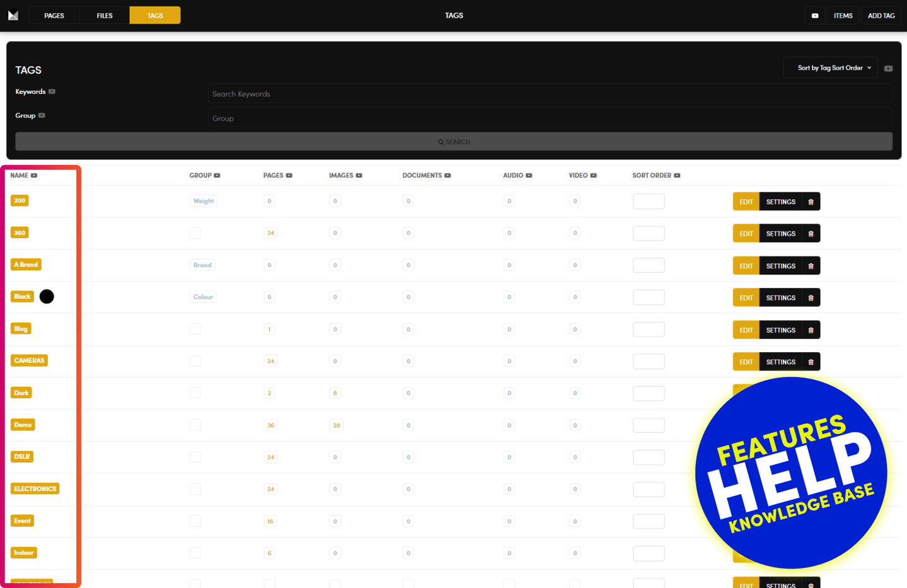This screenshot has height=588, width=907.
Task: Switch to the Pages tab
Action: tap(54, 16)
